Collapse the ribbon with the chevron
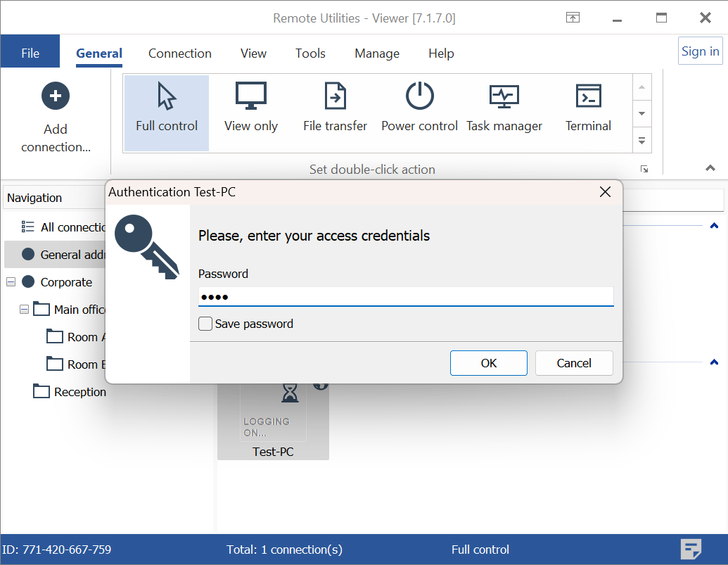Screen dimensions: 728x565 [710, 168]
